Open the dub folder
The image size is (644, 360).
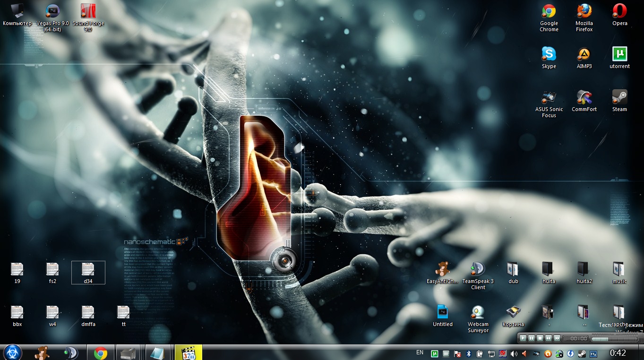[513, 273]
